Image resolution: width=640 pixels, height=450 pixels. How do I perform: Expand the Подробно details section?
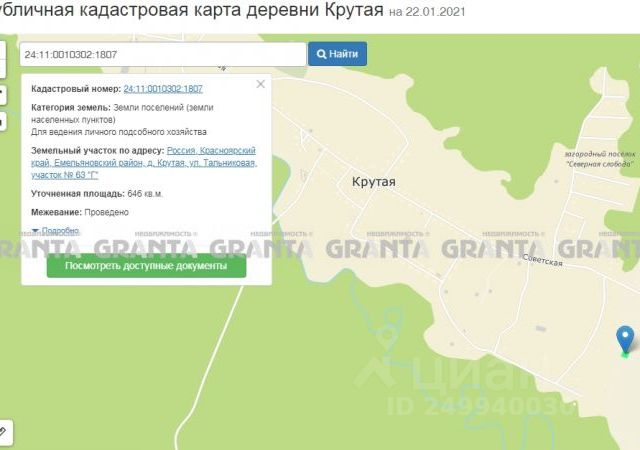[60, 231]
